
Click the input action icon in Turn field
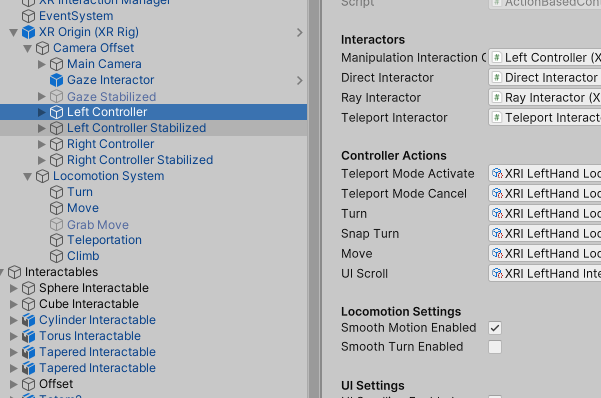tap(497, 213)
